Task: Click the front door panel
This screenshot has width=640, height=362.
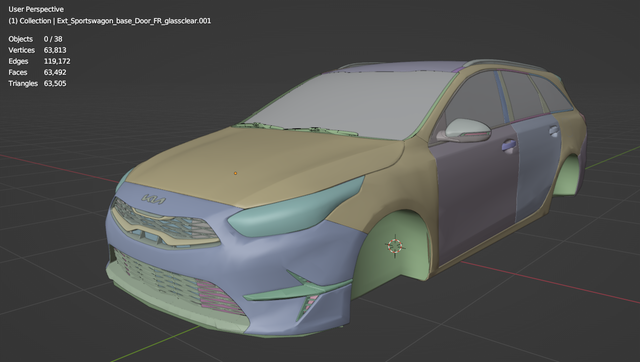Action: tap(473, 192)
